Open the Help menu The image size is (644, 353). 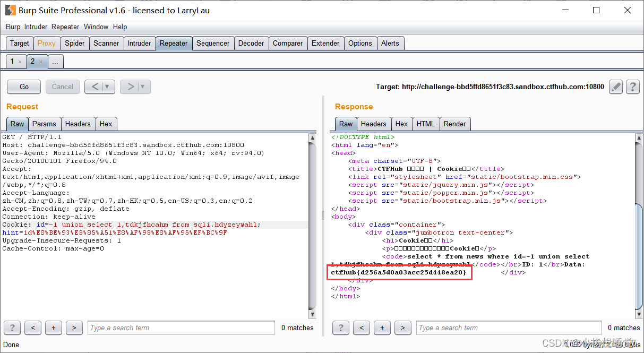pos(120,27)
